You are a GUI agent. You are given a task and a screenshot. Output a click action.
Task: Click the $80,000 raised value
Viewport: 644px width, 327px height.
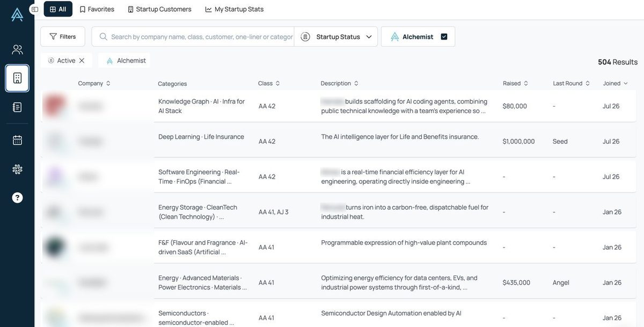pyautogui.click(x=515, y=106)
